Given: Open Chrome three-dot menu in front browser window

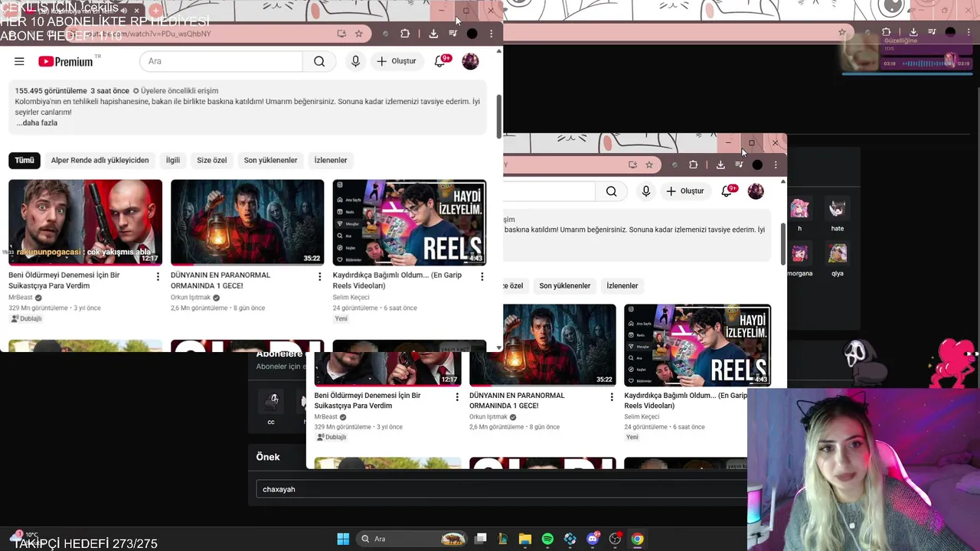Looking at the screenshot, I should 491,34.
